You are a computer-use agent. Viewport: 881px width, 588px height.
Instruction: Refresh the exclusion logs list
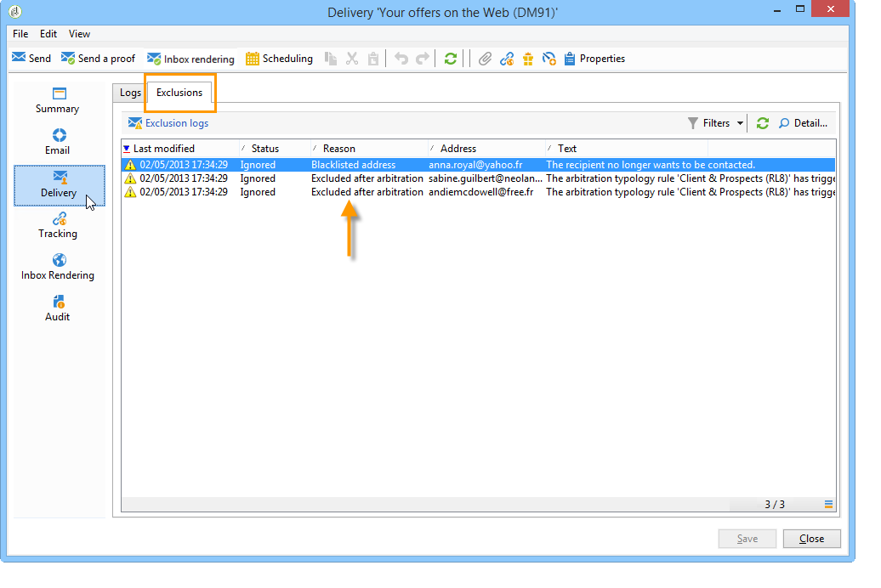coord(763,123)
